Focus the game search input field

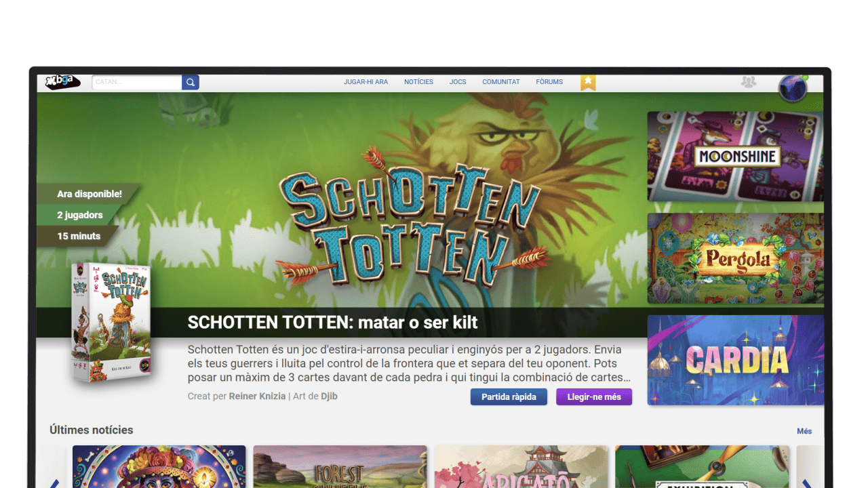137,83
